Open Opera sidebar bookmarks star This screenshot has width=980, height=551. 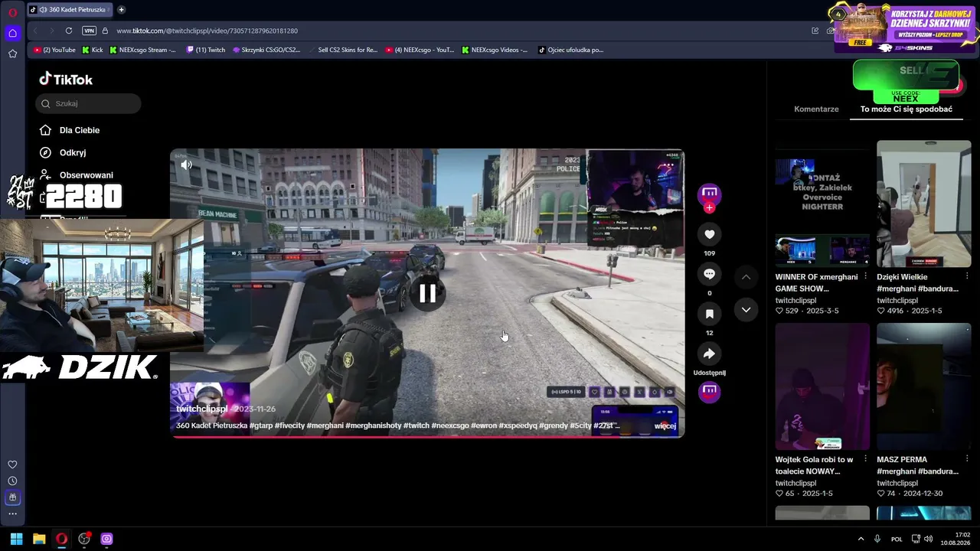pyautogui.click(x=12, y=54)
